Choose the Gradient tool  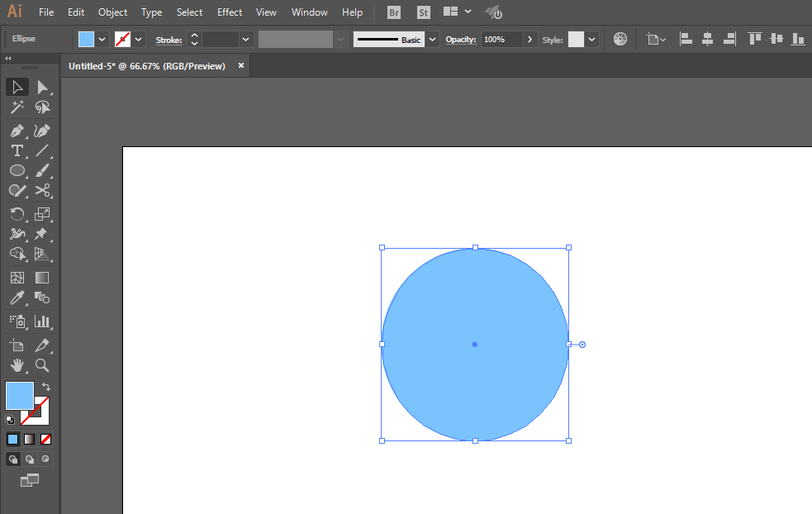42,278
